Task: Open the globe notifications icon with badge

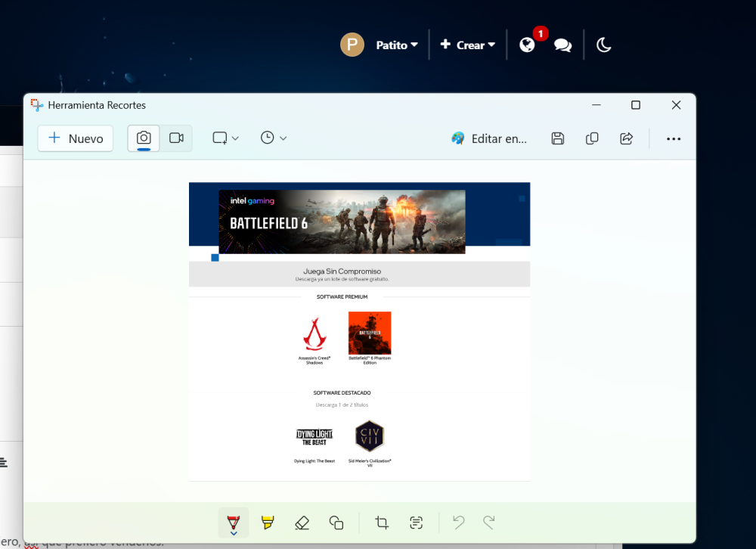Action: pyautogui.click(x=527, y=45)
